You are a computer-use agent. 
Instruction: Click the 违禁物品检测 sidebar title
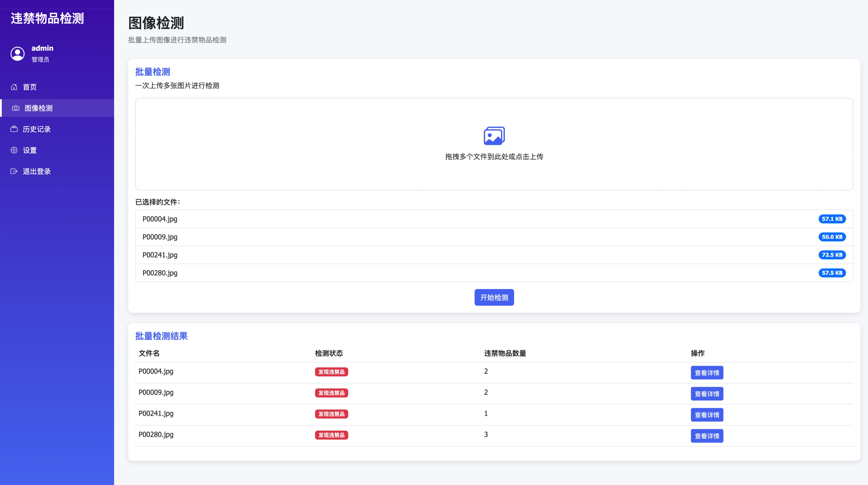click(x=47, y=19)
